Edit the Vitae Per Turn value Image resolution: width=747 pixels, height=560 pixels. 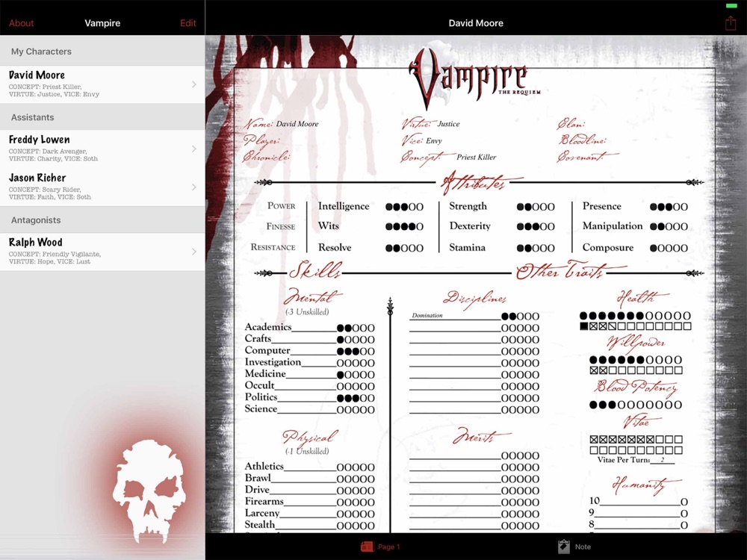[662, 461]
